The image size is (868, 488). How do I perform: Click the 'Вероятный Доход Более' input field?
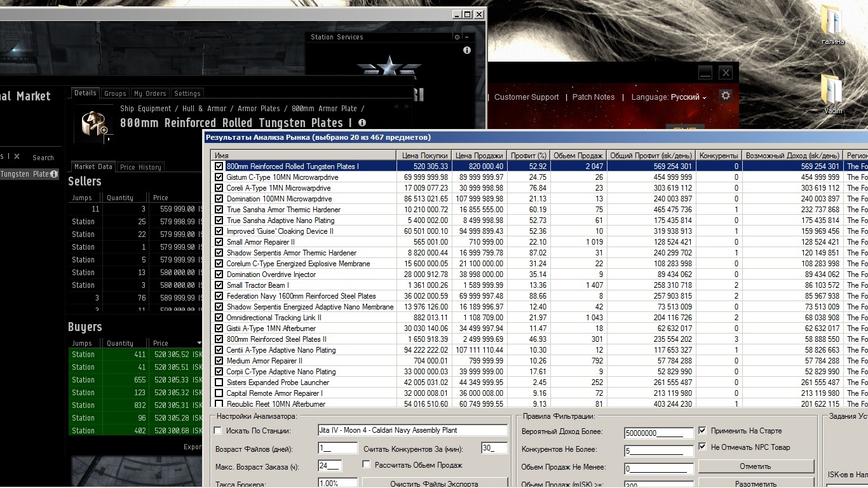[x=658, y=433]
